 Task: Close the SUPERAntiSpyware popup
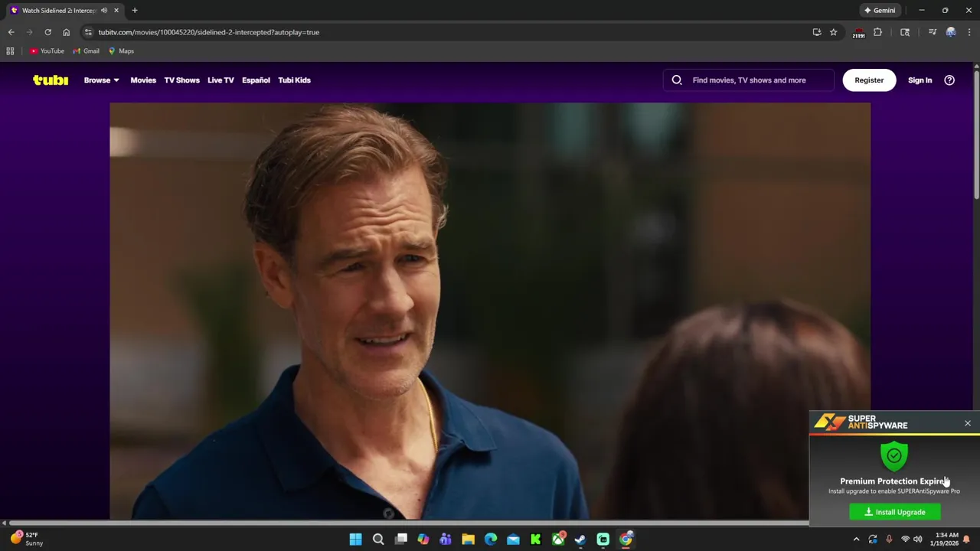pyautogui.click(x=968, y=423)
